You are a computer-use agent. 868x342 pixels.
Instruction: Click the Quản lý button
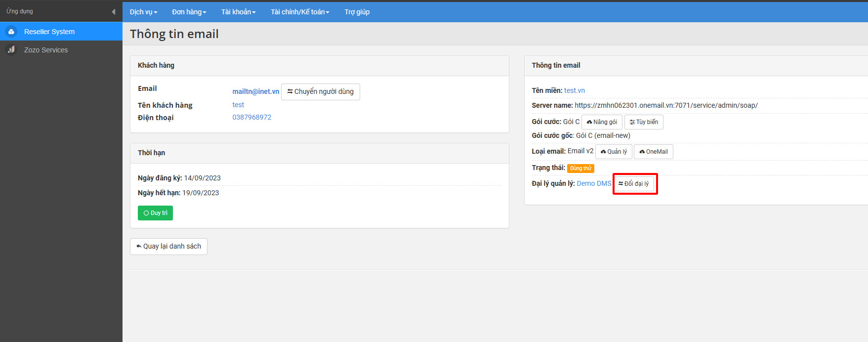pos(614,152)
